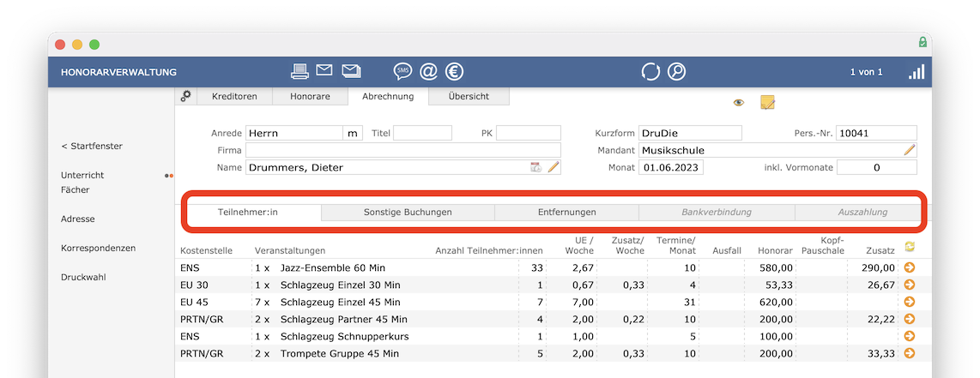The width and height of the screenshot is (980, 378).
Task: Switch to the Kreditoren tab
Action: point(233,96)
